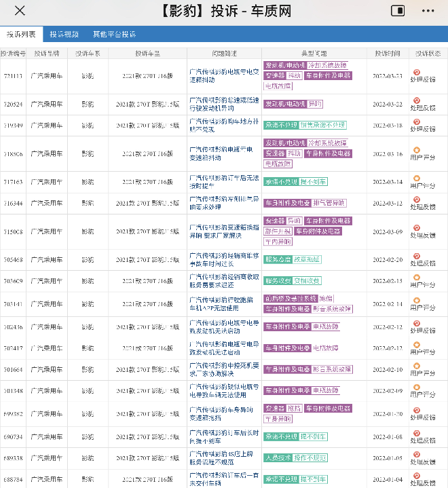
Task: Click status icon for complaint 719349
Action: point(417,121)
